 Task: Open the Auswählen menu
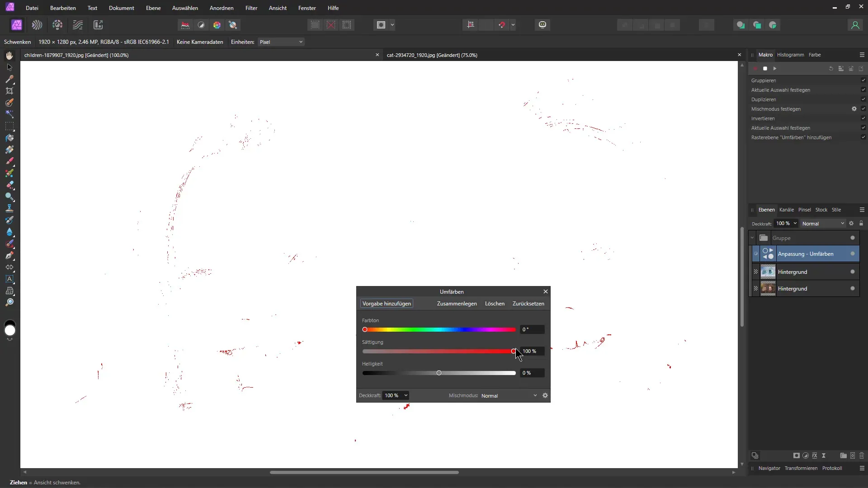(185, 8)
